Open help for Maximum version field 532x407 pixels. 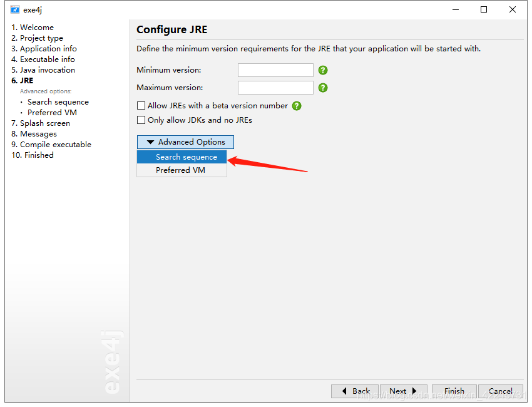323,88
